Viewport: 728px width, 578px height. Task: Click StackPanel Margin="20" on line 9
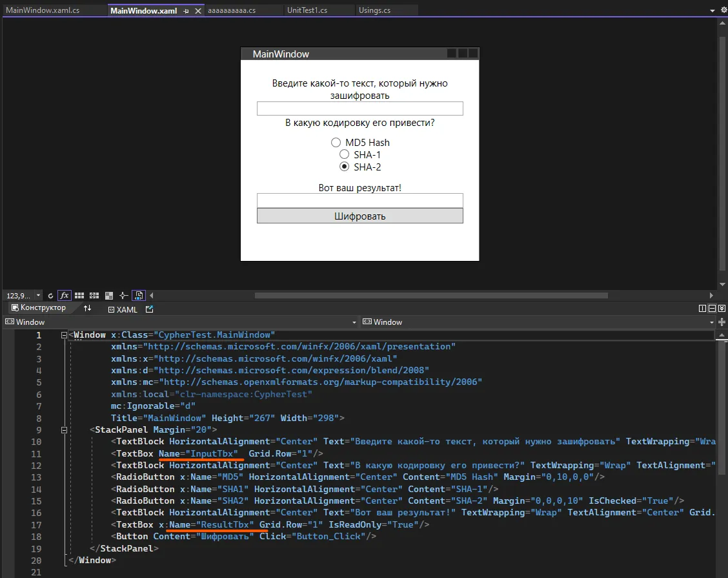(x=153, y=429)
